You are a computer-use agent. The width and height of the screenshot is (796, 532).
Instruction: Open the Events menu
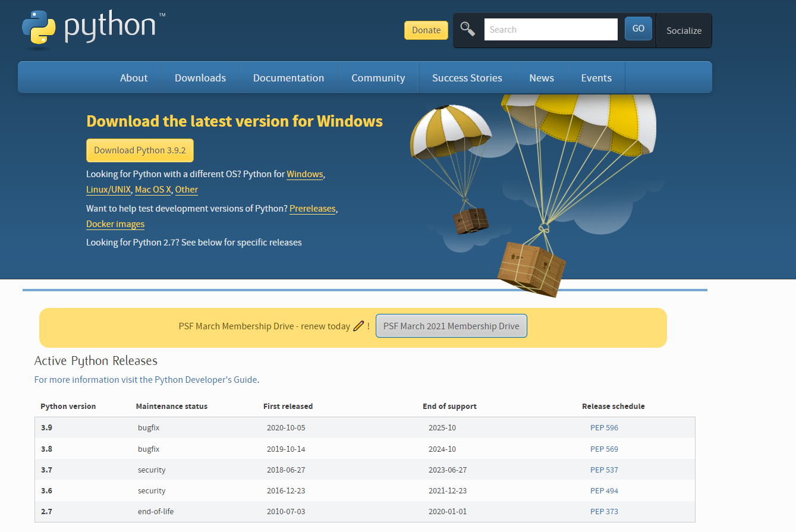click(596, 78)
